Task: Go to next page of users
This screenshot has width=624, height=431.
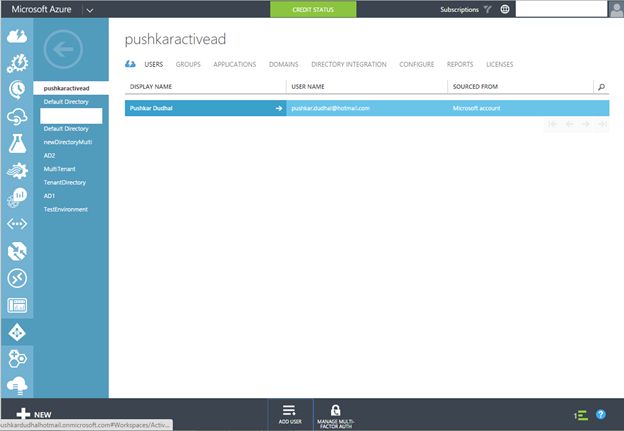Action: (x=585, y=124)
